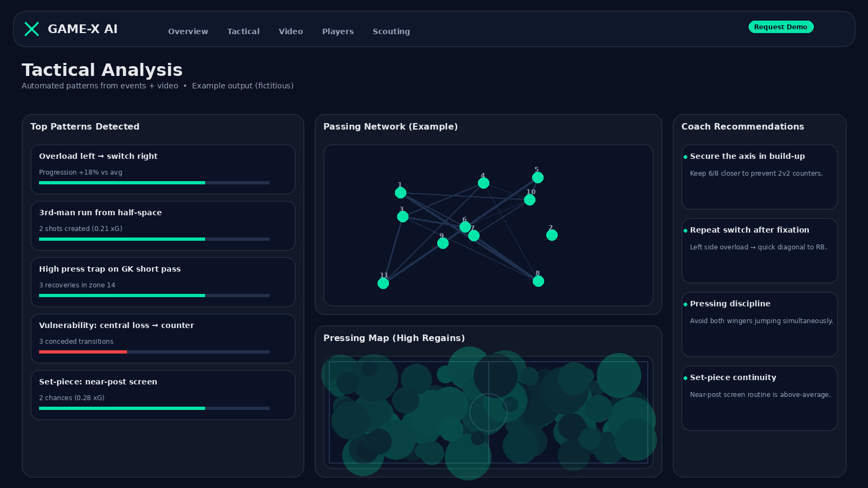Click player node 5 in passing network
This screenshot has height=488, width=868.
pyautogui.click(x=538, y=178)
